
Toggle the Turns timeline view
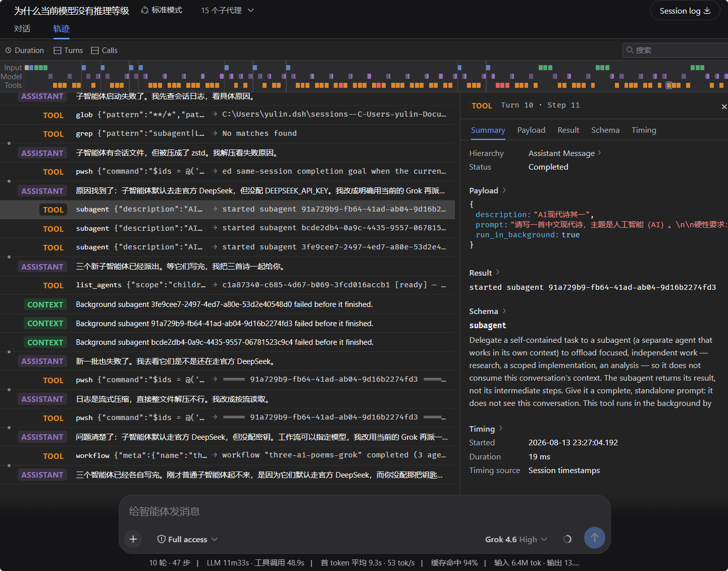[68, 50]
